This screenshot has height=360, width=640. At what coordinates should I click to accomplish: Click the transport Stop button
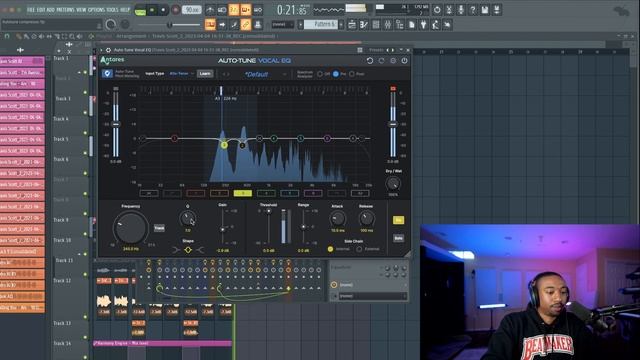tap(163, 10)
